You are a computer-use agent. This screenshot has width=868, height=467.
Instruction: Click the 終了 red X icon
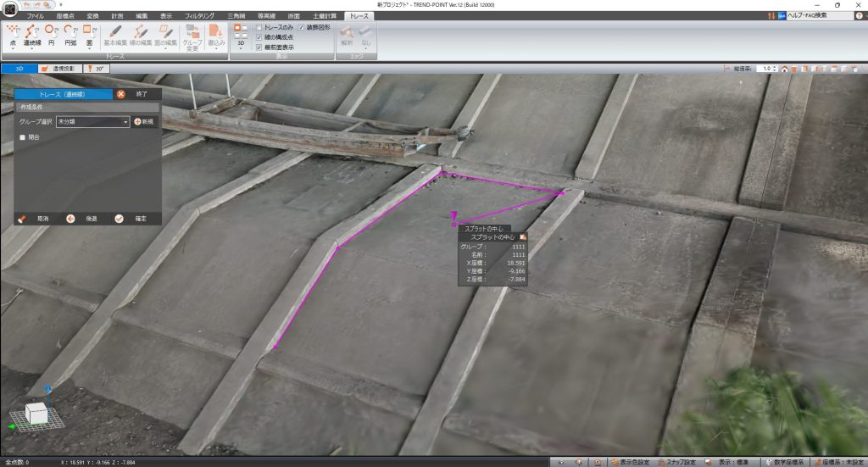tap(121, 95)
